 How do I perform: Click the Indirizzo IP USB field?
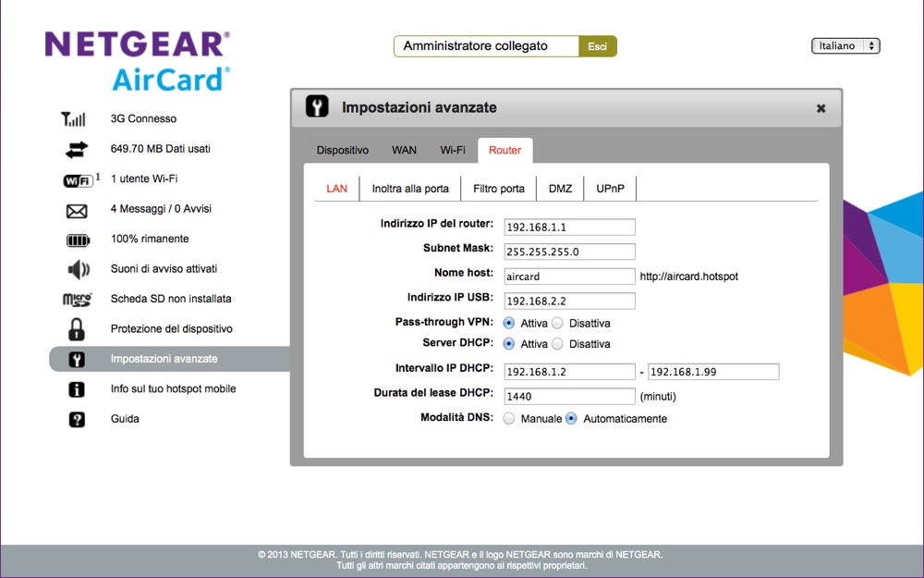coord(570,301)
